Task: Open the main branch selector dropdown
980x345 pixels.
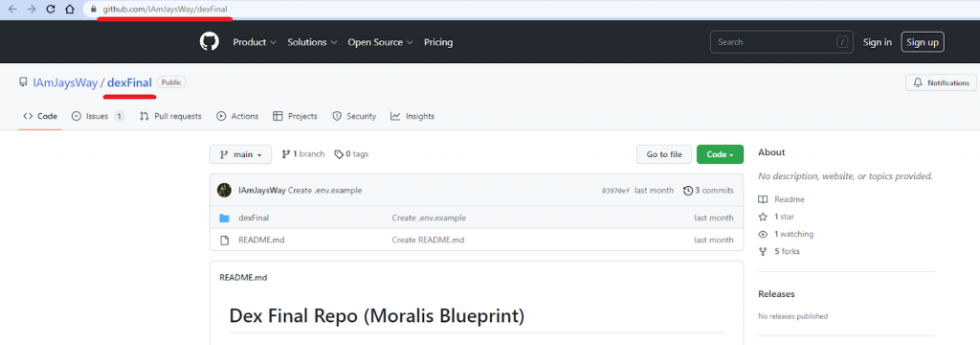Action: (x=240, y=154)
